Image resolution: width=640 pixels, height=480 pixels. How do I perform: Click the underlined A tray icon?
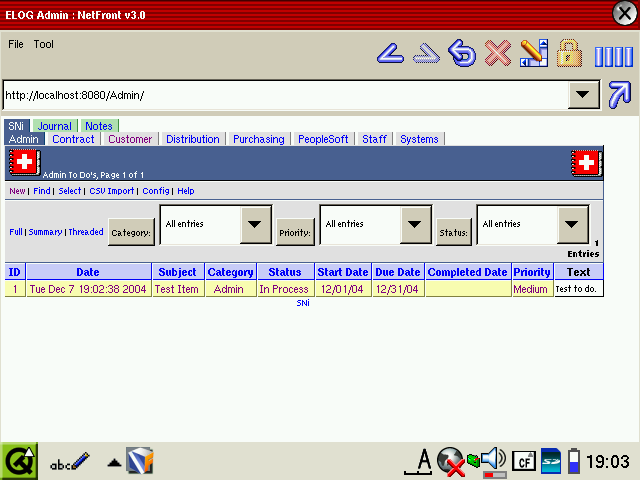419,461
